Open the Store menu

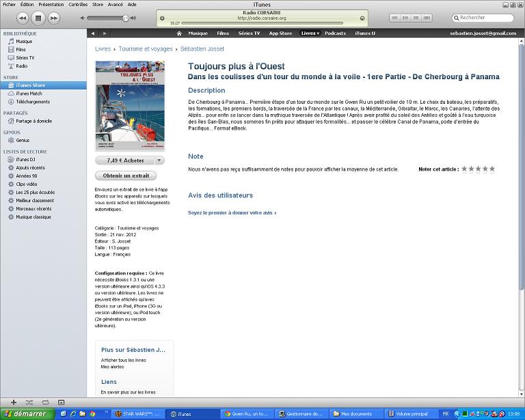(98, 4)
